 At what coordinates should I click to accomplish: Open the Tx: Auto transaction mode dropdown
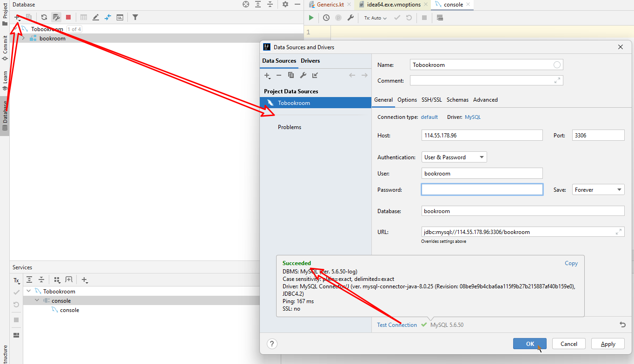[375, 18]
